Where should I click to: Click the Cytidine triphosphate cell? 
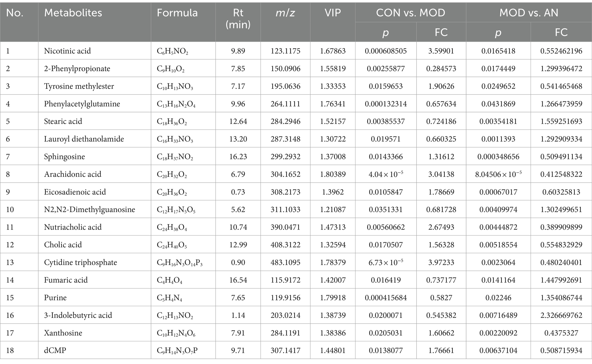pyautogui.click(x=81, y=263)
